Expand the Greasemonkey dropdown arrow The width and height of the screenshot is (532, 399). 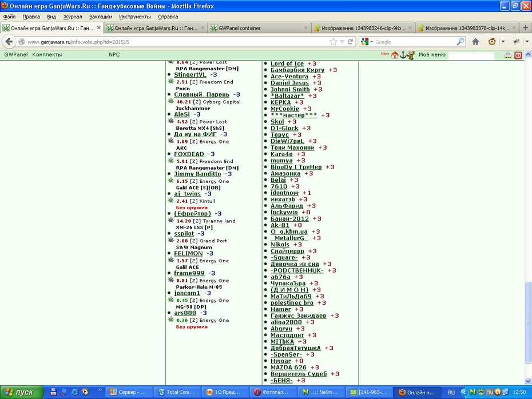point(503,42)
